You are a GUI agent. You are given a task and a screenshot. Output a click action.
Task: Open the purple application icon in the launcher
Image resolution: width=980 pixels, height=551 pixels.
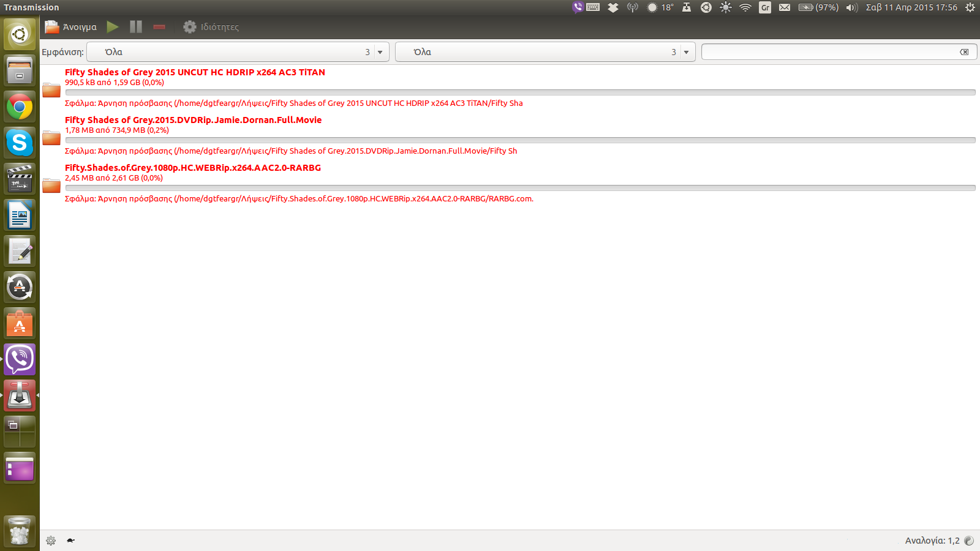point(20,468)
